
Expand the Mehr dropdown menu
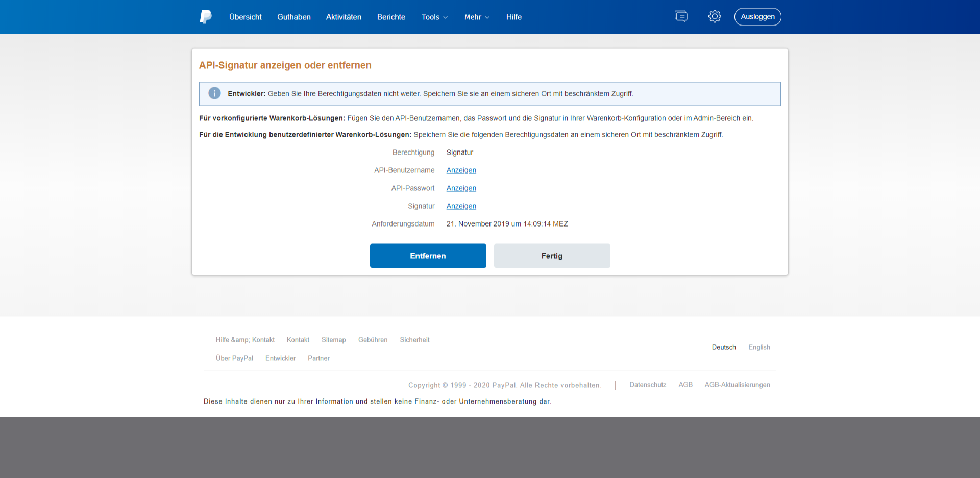coord(477,17)
